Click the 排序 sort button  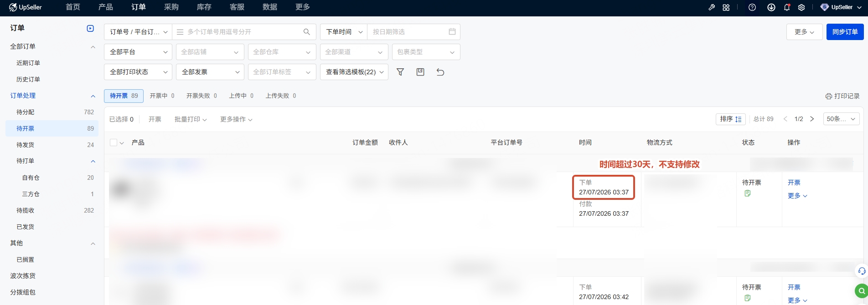pyautogui.click(x=731, y=119)
